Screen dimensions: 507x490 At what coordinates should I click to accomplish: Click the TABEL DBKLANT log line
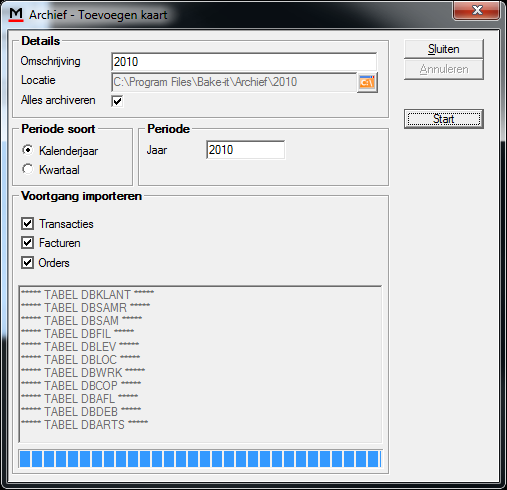[87, 295]
